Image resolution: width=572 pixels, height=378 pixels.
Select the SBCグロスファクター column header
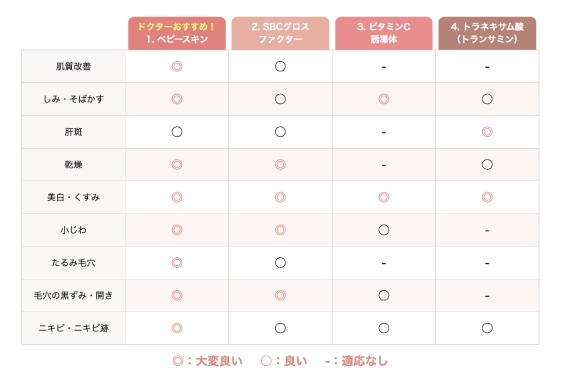[280, 33]
